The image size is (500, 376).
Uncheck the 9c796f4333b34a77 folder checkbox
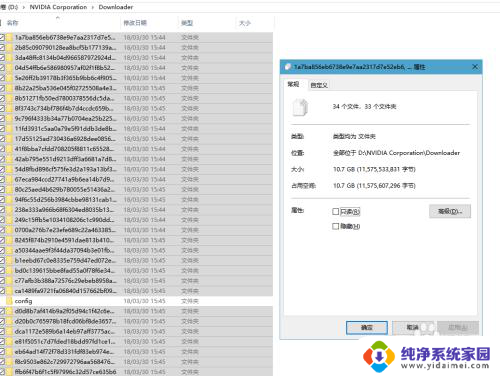(x=2, y=118)
